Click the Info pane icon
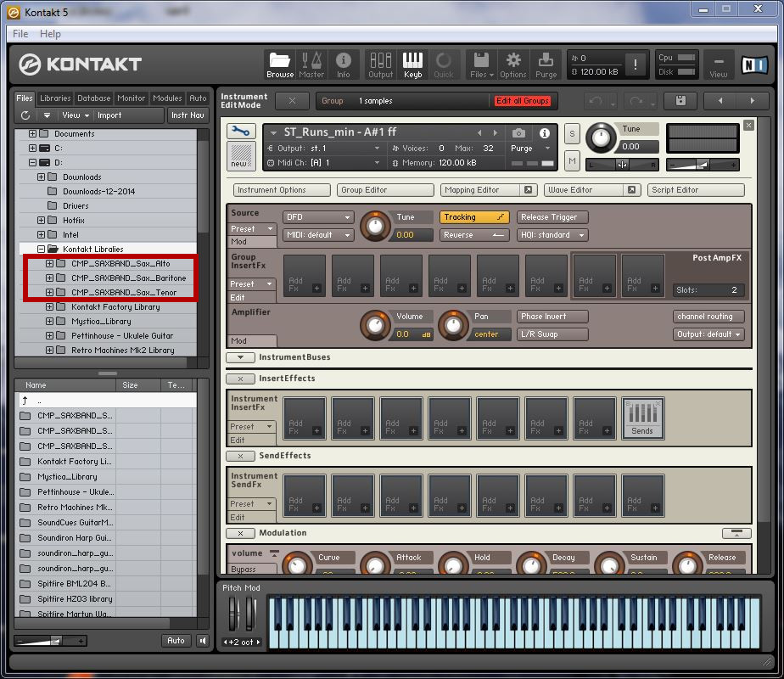The width and height of the screenshot is (784, 679). (343, 65)
